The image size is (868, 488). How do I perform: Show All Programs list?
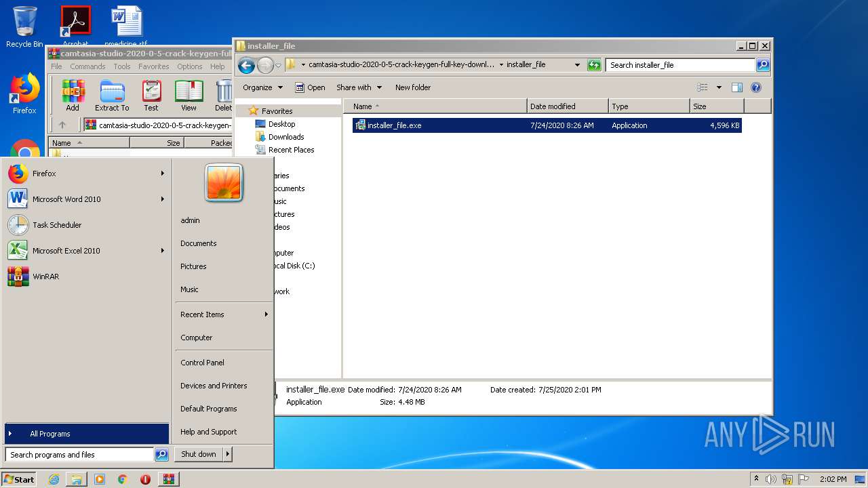(86, 434)
